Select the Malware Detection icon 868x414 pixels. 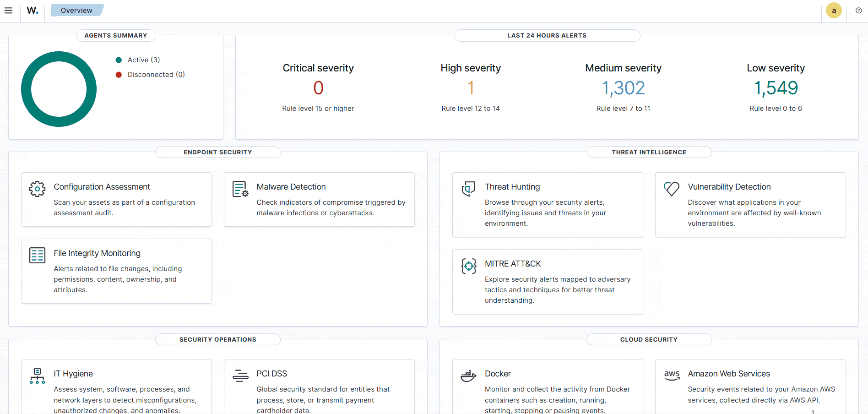240,189
